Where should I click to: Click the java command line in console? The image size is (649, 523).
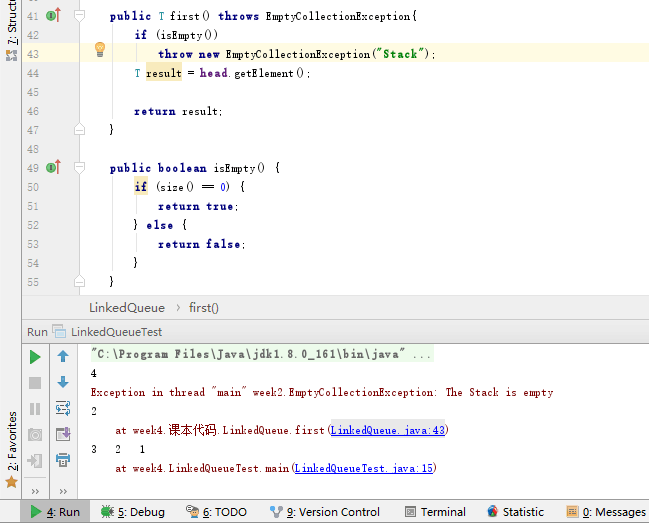click(x=262, y=354)
